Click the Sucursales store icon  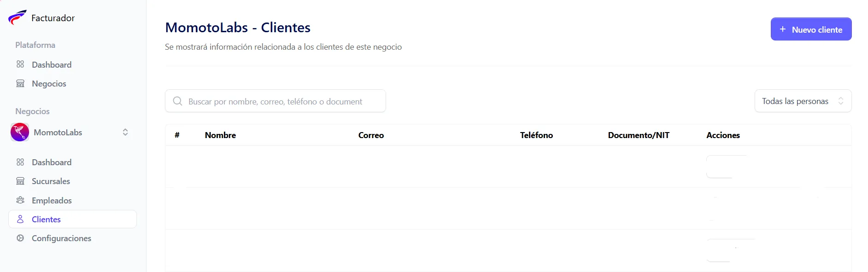click(x=20, y=181)
